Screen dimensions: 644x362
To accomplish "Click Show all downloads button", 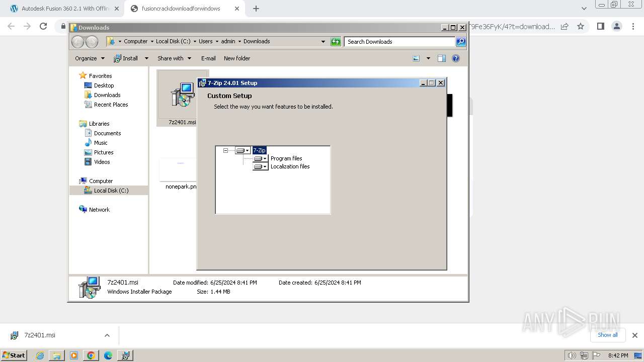I will (607, 335).
